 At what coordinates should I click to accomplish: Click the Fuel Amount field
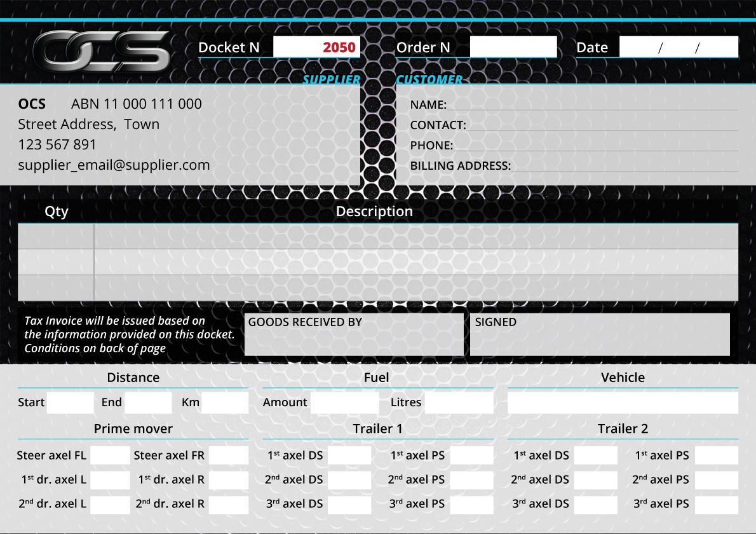point(344,402)
